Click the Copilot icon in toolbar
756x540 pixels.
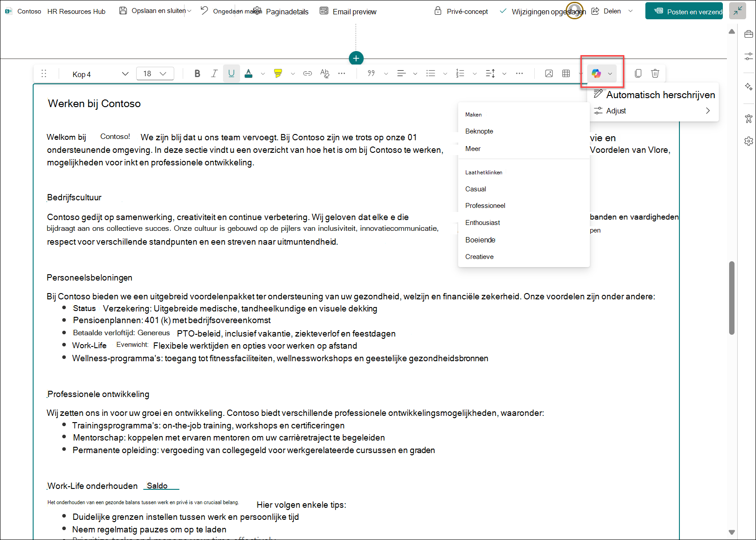pyautogui.click(x=596, y=73)
